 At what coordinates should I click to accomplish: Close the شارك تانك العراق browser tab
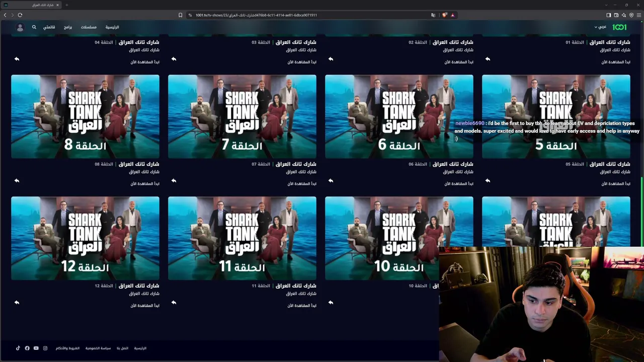pyautogui.click(x=57, y=5)
